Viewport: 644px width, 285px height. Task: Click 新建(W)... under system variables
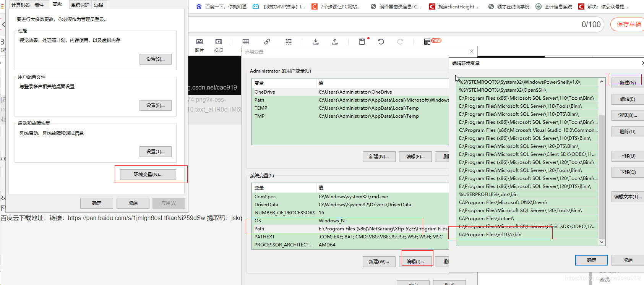379,262
